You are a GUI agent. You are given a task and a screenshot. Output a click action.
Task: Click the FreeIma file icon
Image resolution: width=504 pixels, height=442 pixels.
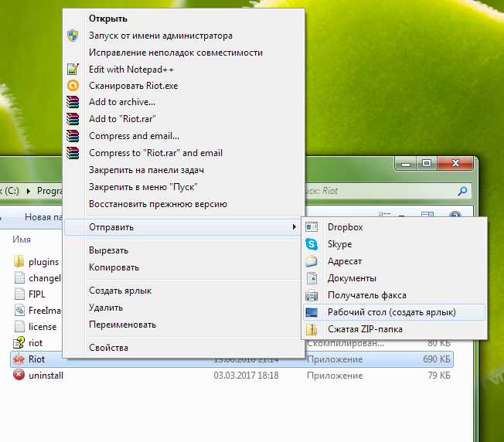pos(19,311)
